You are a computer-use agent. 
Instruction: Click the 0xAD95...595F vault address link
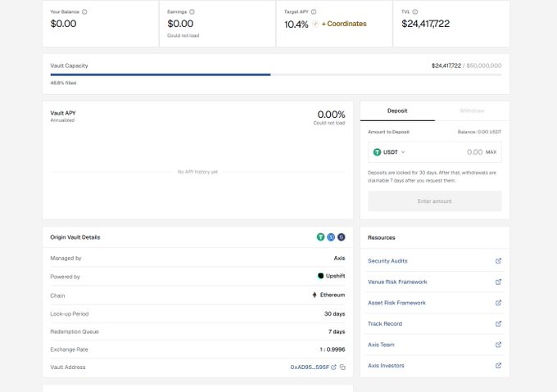310,367
